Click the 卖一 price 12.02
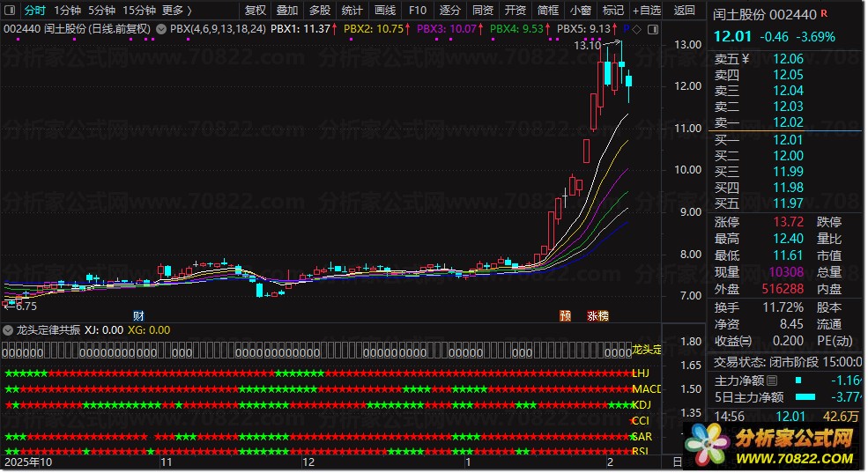The width and height of the screenshot is (868, 473). (x=788, y=122)
